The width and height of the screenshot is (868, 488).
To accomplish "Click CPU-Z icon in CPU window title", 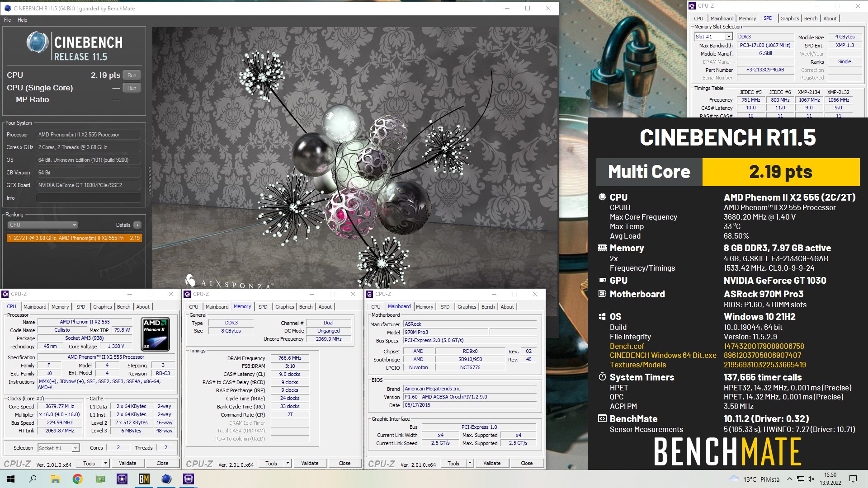I will pyautogui.click(x=5, y=294).
